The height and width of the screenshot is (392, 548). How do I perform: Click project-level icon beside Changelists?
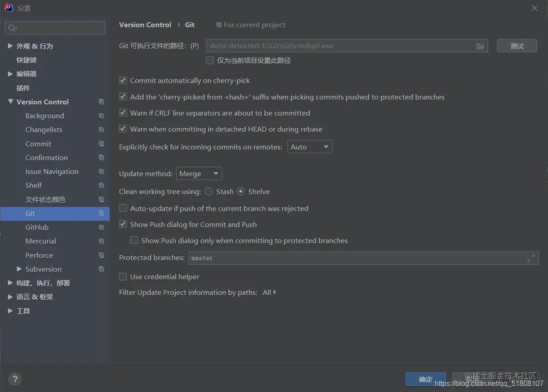click(x=101, y=130)
